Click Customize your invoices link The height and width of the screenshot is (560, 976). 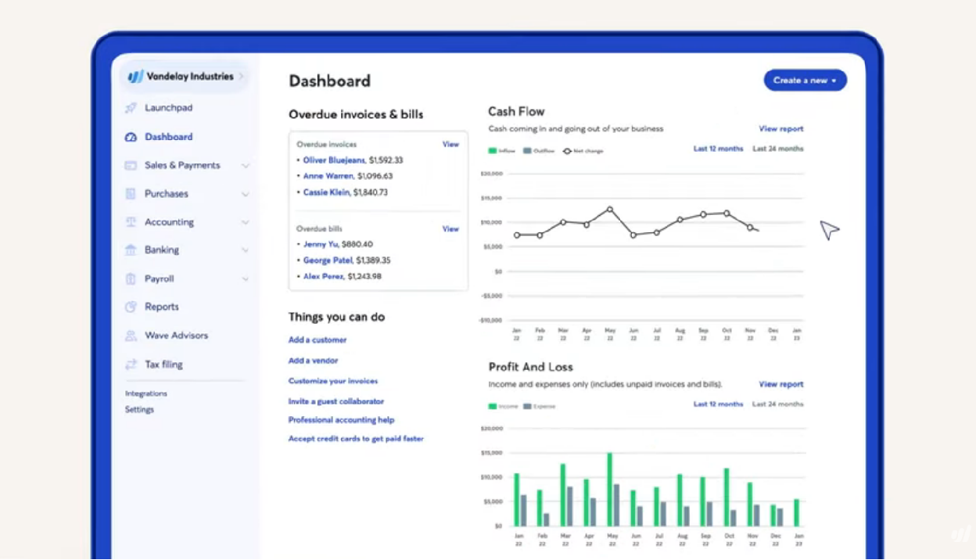pos(333,381)
